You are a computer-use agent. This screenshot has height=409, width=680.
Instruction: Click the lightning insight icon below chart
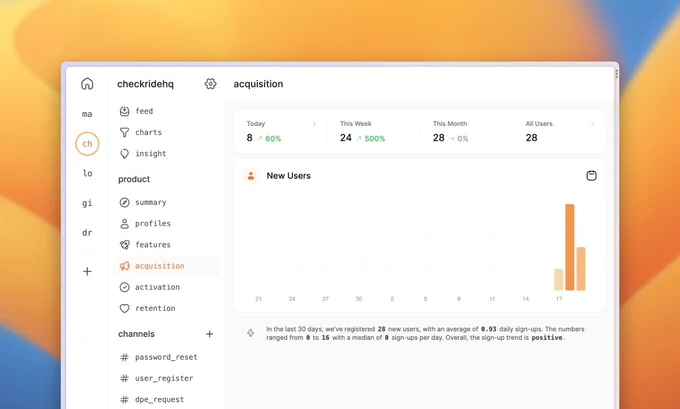coord(251,333)
